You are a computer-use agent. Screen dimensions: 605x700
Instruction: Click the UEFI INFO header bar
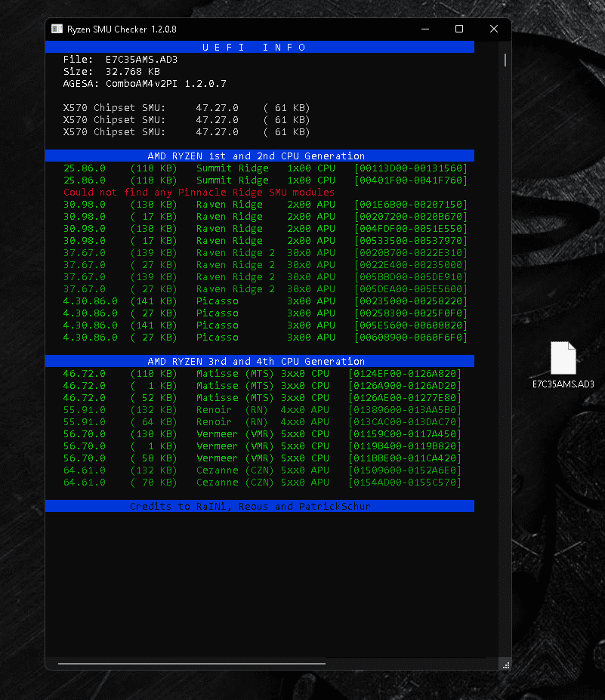click(259, 47)
